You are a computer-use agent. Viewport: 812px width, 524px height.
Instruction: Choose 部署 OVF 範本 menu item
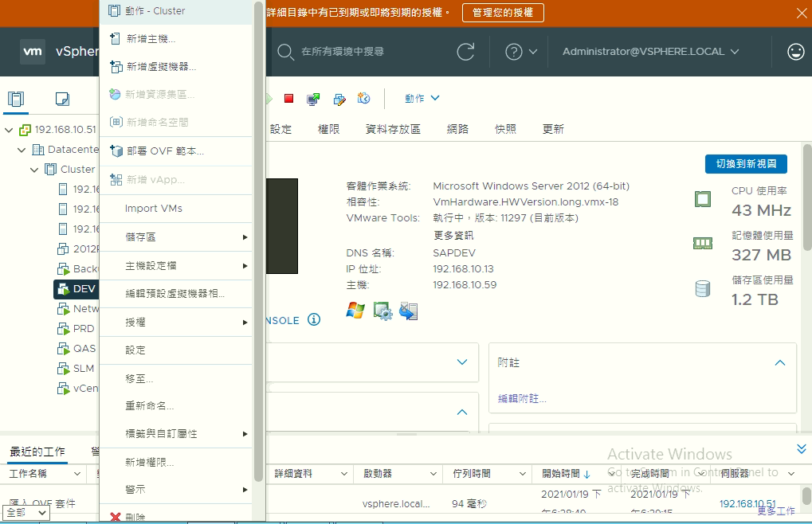(x=165, y=151)
